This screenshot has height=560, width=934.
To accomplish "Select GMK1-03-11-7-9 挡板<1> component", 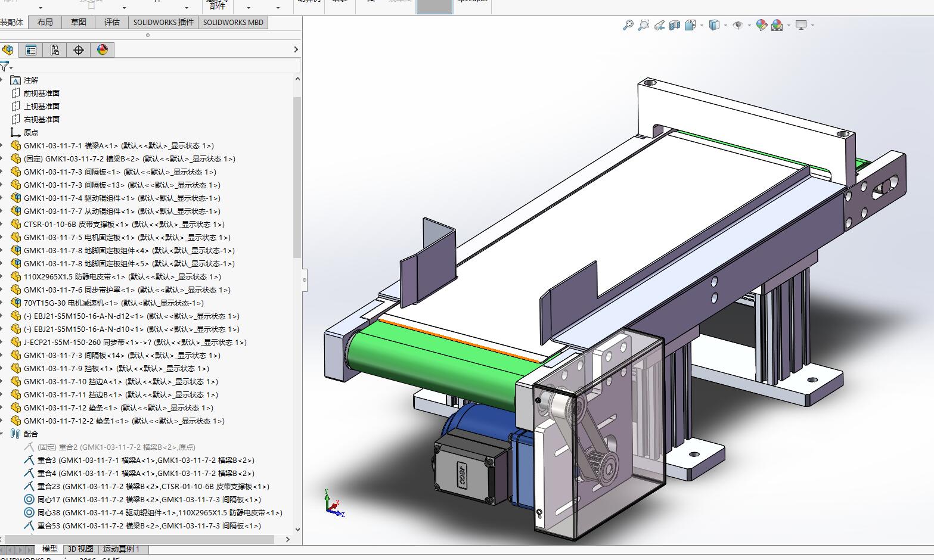I will tap(116, 368).
